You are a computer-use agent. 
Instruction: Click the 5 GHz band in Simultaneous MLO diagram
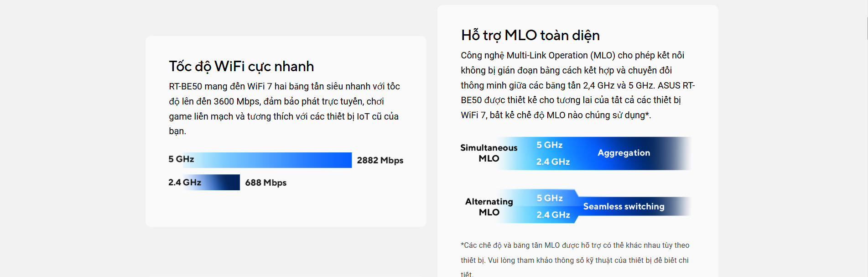549,145
